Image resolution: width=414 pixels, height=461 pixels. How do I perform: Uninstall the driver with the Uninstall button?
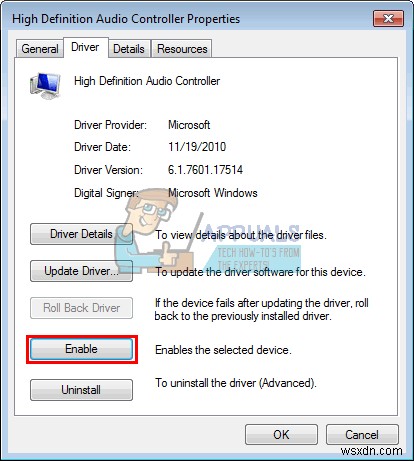click(x=81, y=390)
